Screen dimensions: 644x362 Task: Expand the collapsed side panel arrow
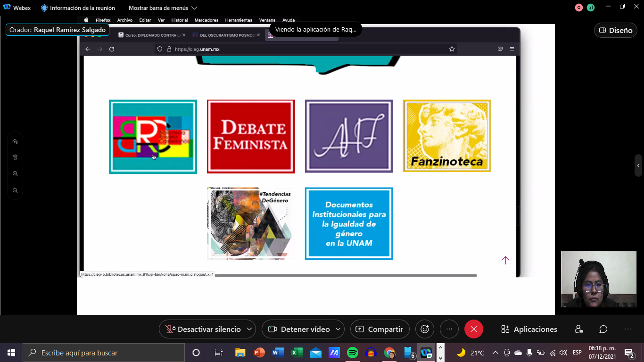(x=638, y=165)
